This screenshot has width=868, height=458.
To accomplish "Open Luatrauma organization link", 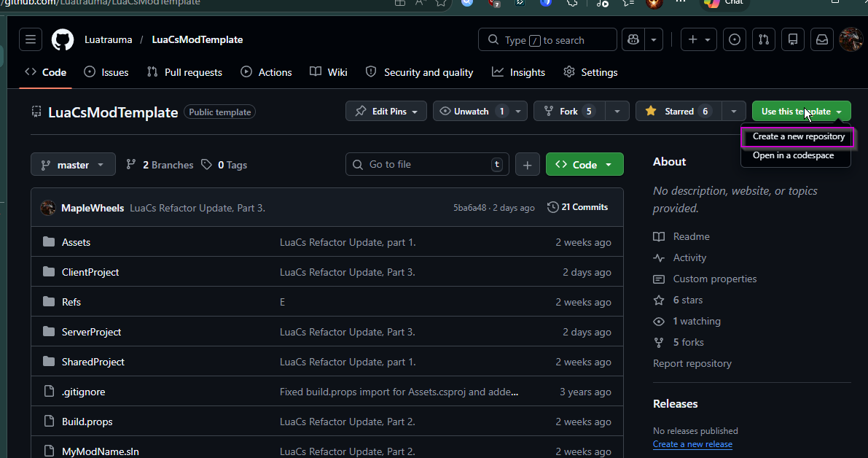I will pos(109,40).
